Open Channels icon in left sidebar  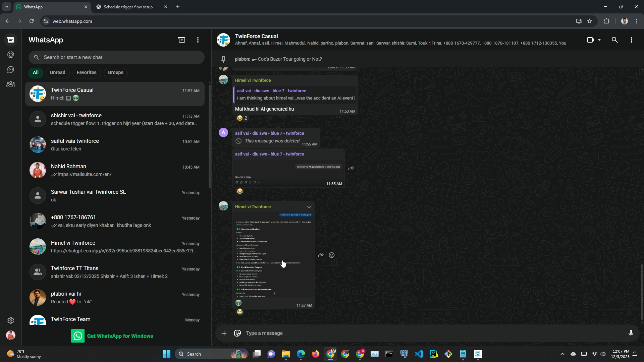coord(11,69)
